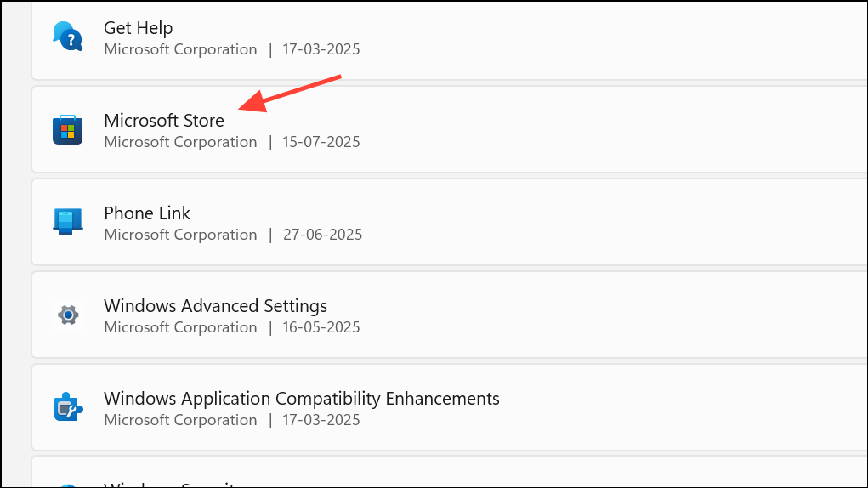Click Microsoft Corporation publisher under Microsoft Store
868x488 pixels.
pyautogui.click(x=180, y=142)
